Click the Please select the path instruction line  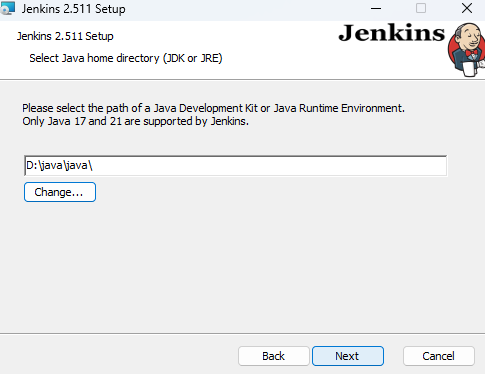[x=213, y=108]
